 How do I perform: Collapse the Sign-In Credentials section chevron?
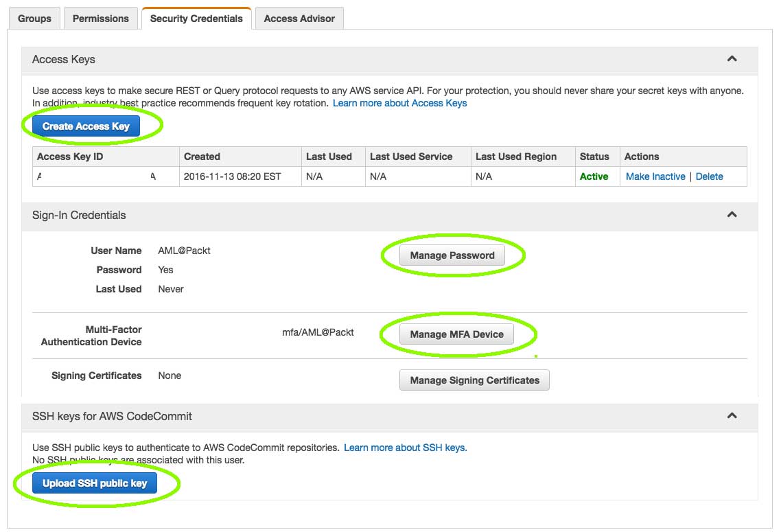tap(732, 215)
